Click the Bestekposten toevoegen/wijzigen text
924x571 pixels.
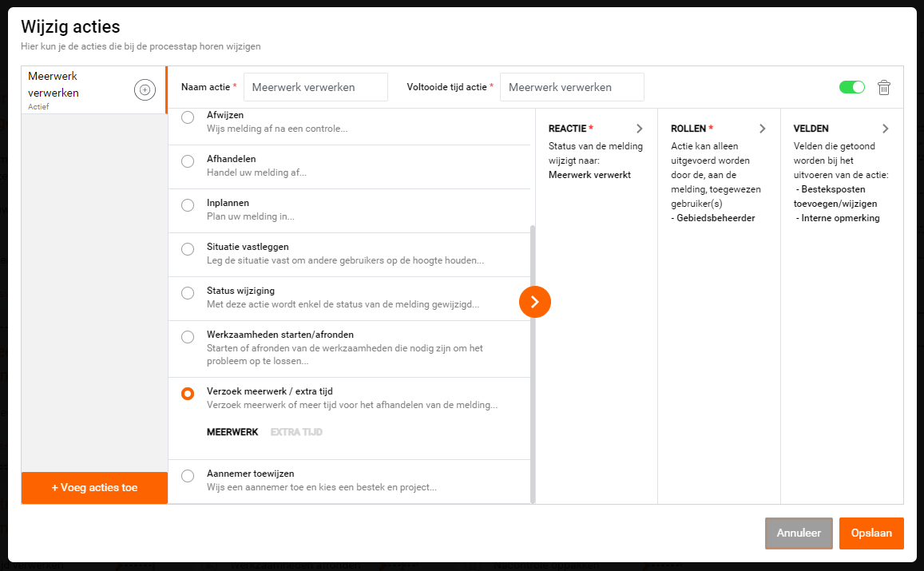(835, 196)
